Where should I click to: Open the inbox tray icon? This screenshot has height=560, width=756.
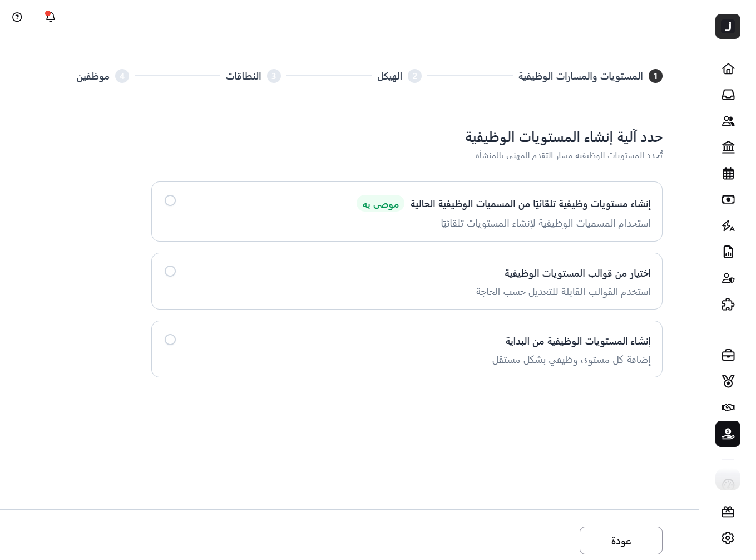coord(728,95)
